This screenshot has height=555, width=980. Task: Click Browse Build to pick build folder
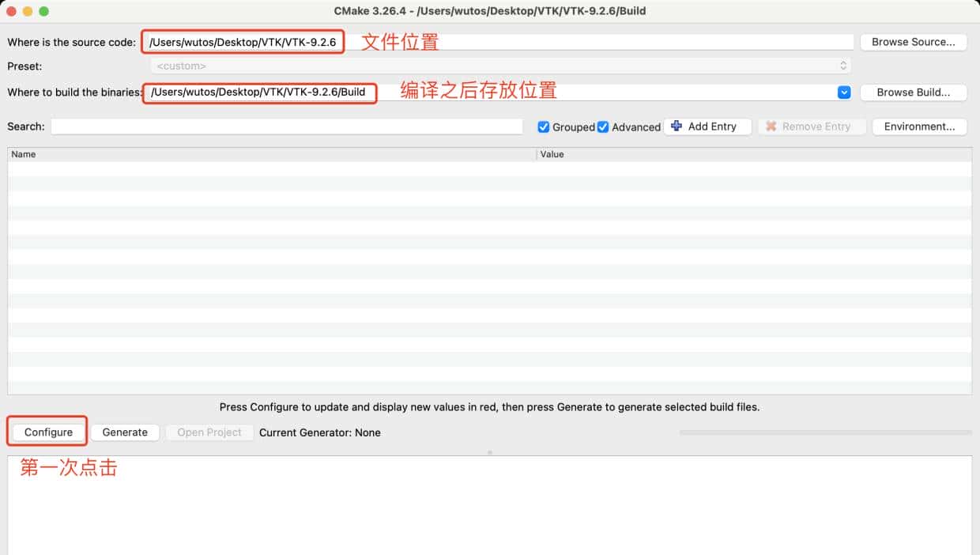pos(914,92)
